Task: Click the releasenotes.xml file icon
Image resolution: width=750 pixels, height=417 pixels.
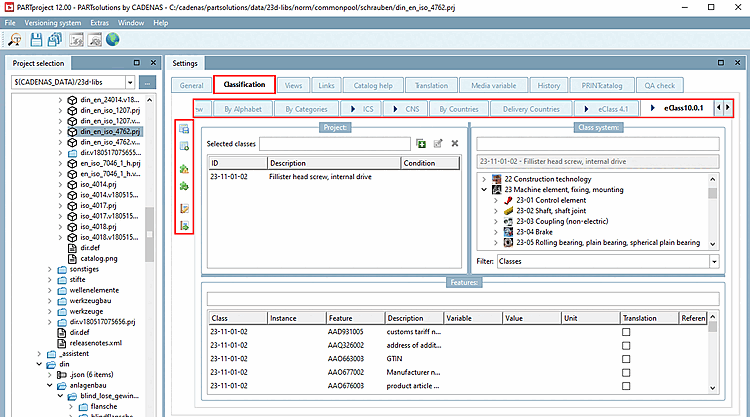Action: click(x=62, y=343)
